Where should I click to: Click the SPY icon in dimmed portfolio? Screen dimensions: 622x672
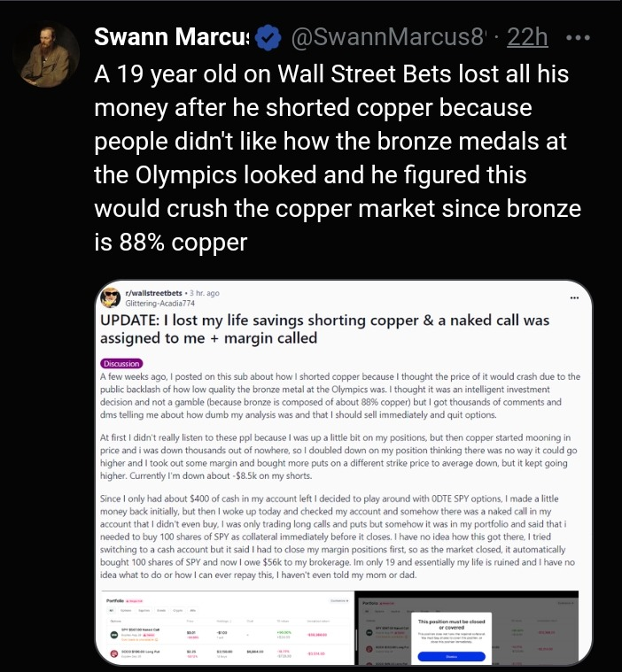[369, 632]
